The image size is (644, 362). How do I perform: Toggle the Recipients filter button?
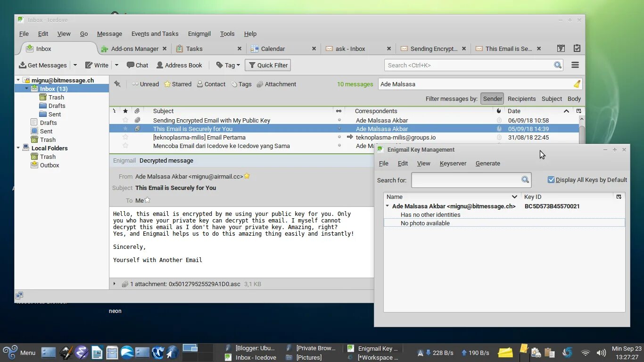coord(521,99)
